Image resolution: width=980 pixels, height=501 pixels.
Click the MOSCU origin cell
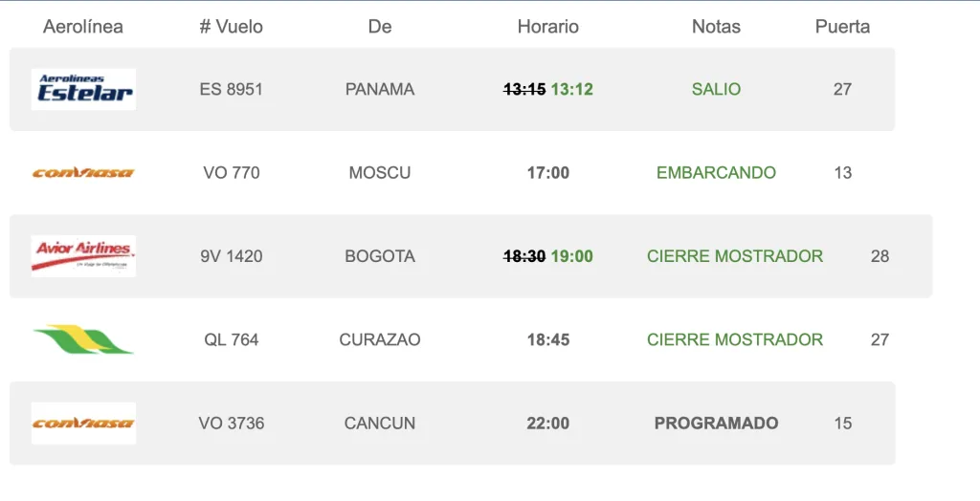tap(380, 173)
